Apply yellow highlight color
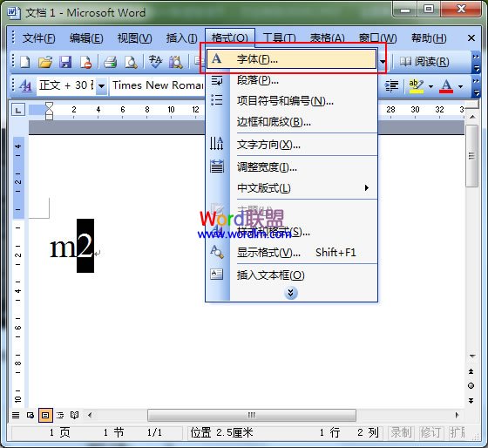The height and width of the screenshot is (448, 488). tap(417, 86)
